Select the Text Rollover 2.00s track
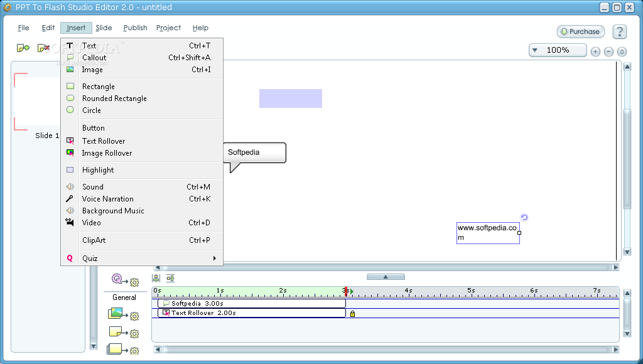This screenshot has width=643, height=364. (x=251, y=313)
